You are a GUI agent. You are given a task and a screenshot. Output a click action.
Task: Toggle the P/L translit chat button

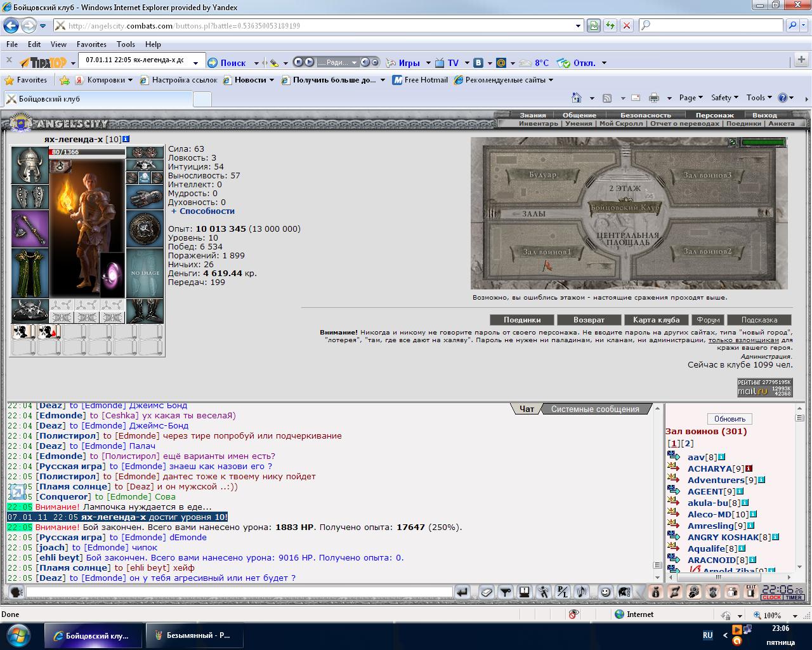tap(562, 592)
